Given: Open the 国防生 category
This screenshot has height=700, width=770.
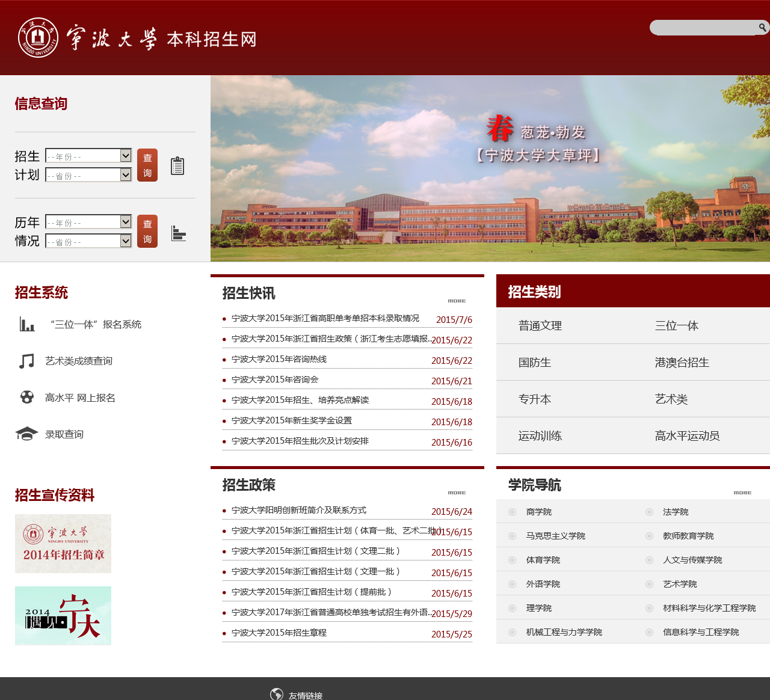Looking at the screenshot, I should 535,362.
